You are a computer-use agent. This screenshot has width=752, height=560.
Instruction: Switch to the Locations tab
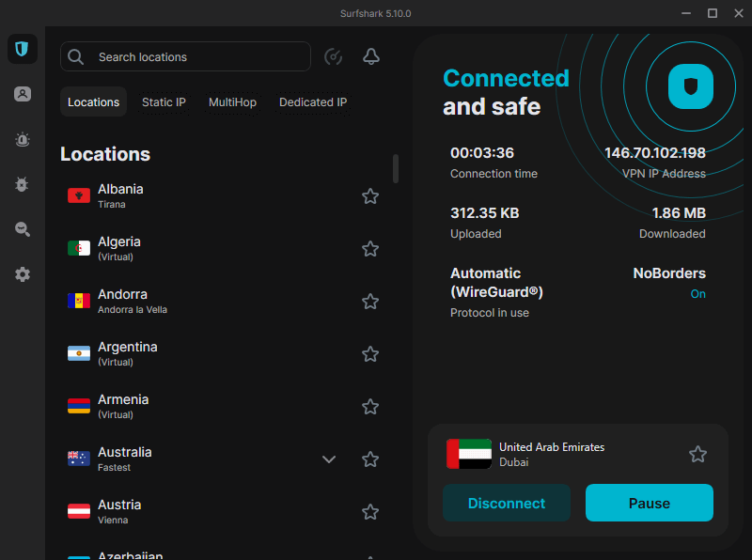(93, 102)
